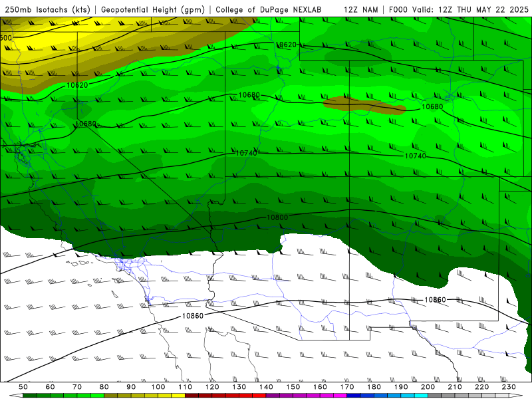Click the "THU MAY 22 2025" valid date
This screenshot has height=399, width=532.
493,9
